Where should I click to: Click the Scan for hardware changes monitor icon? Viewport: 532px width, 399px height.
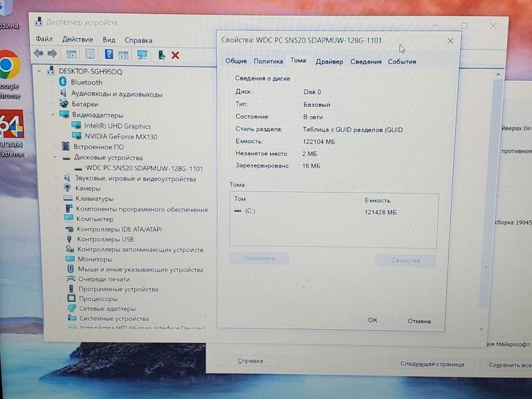click(142, 55)
